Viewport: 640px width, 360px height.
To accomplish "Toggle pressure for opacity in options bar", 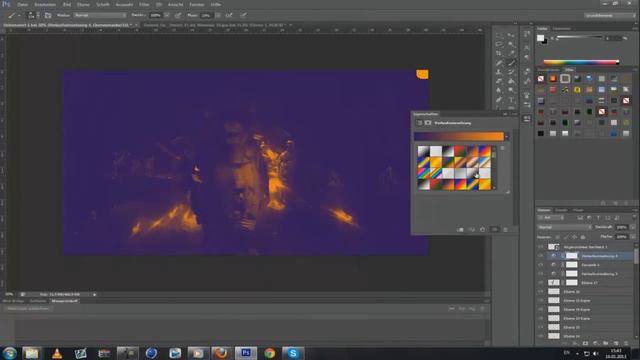I will point(178,15).
